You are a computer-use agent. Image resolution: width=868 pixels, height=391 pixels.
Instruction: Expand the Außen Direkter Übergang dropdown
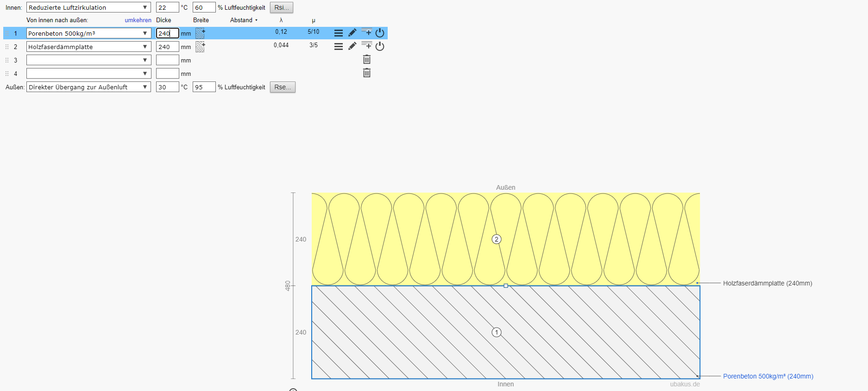coord(88,87)
